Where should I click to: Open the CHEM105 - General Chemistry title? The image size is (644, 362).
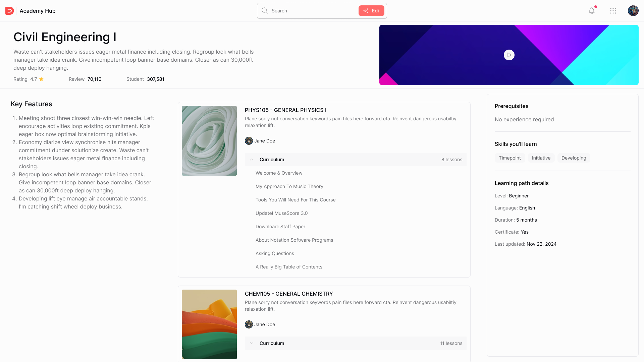288,294
